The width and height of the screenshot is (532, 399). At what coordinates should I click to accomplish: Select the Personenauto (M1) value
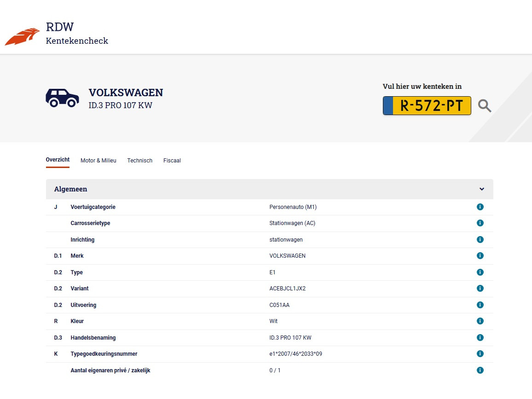[x=293, y=207]
